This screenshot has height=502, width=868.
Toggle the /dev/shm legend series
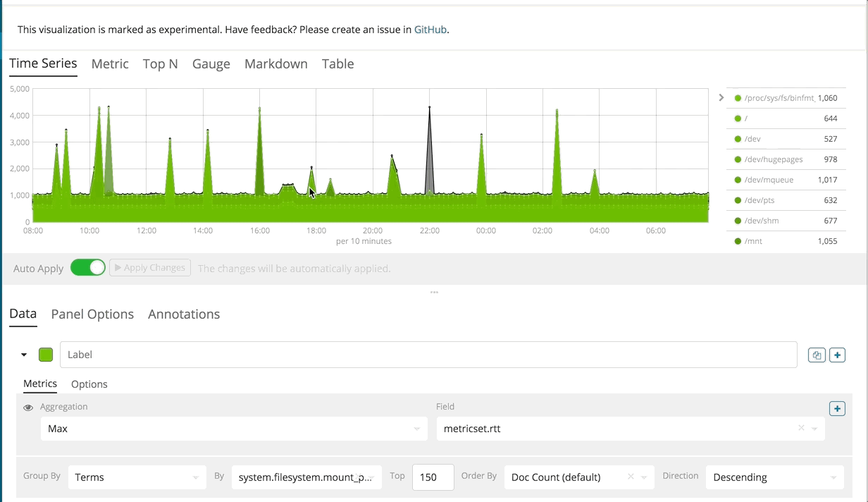pos(786,221)
